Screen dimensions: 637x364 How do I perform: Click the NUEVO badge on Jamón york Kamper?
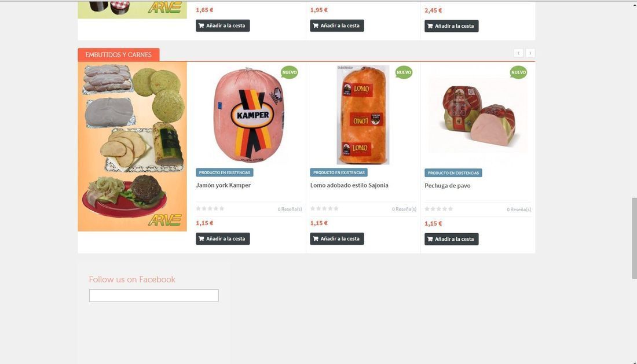[x=289, y=72]
